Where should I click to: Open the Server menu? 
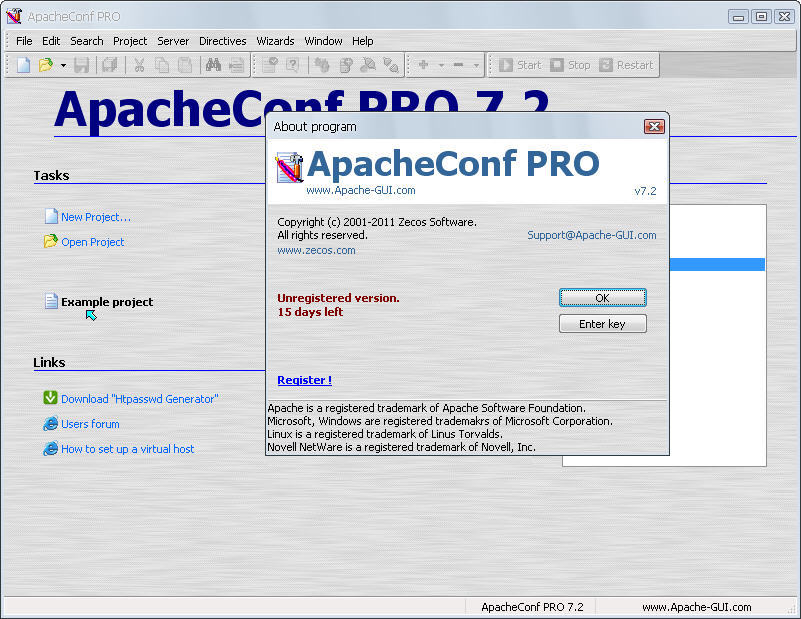click(173, 41)
